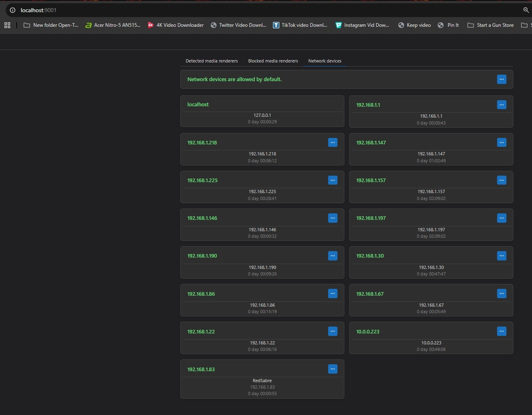Click the 192.168.1.83 green heading
This screenshot has height=415, width=532.
[201, 369]
